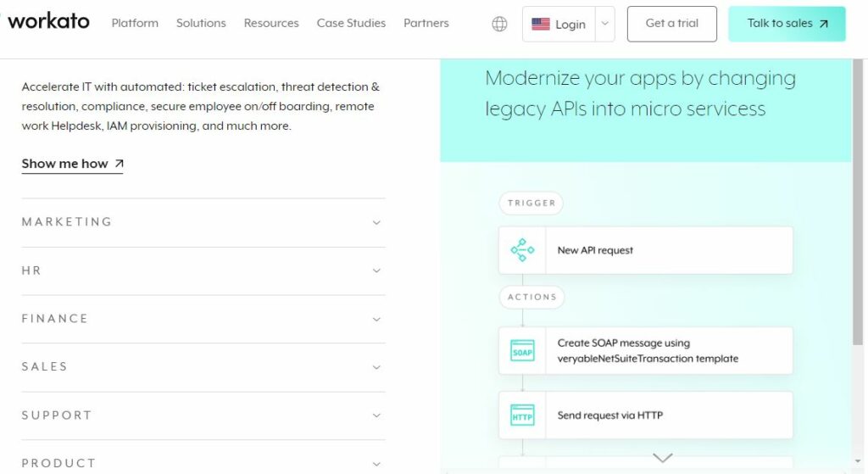The width and height of the screenshot is (868, 474).
Task: Click the Modernize your apps heading
Action: 641,93
